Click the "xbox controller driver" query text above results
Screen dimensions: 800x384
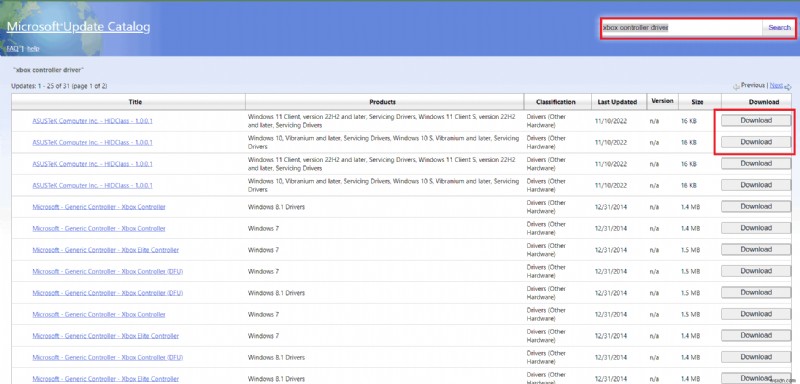[x=48, y=69]
